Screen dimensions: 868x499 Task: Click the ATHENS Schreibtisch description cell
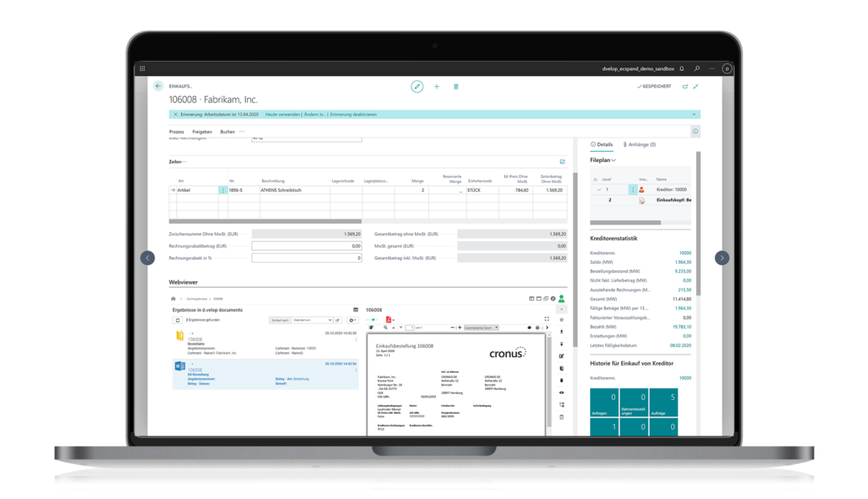click(x=295, y=189)
